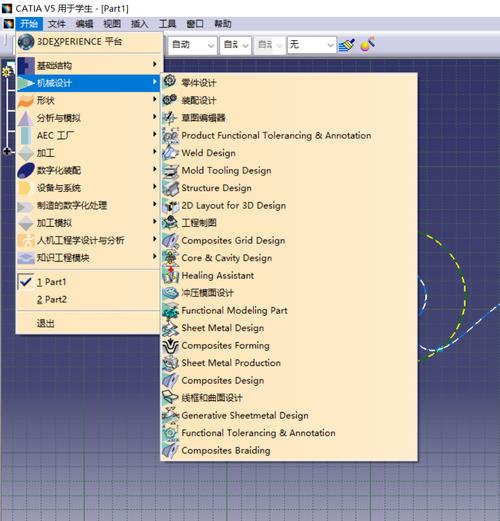Viewport: 500px width, 521px height.
Task: Launch 装配设计 assembly design gears icon
Action: [170, 99]
